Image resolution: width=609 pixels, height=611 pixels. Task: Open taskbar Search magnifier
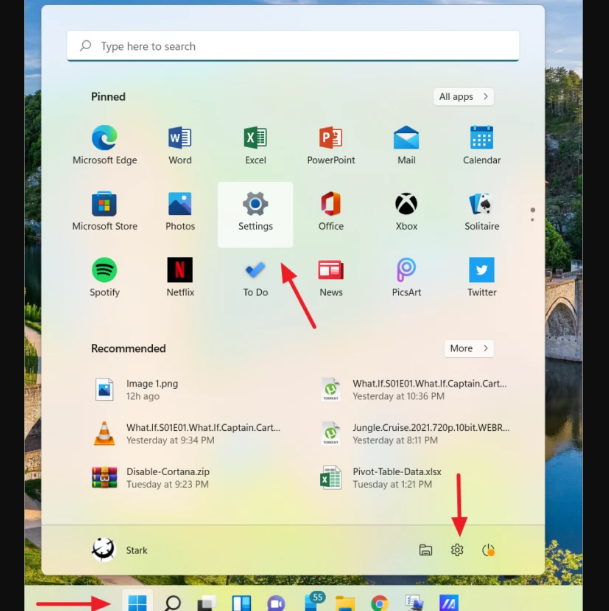[172, 603]
